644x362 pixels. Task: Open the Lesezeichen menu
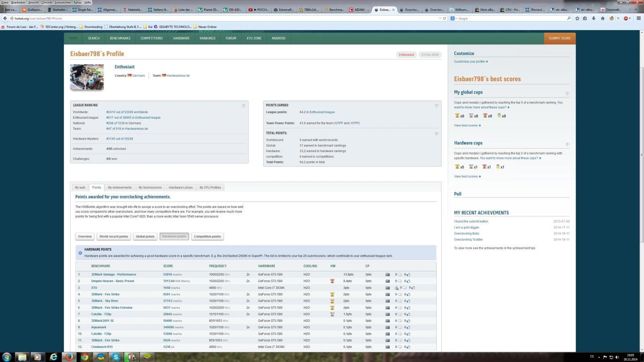(63, 2)
